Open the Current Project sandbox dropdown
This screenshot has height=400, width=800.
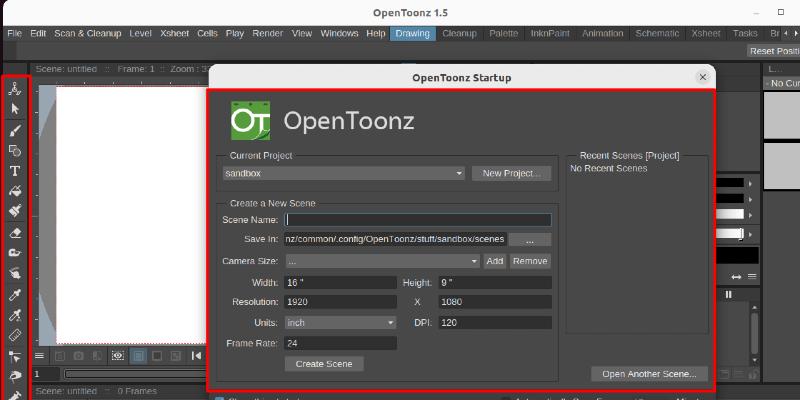pos(344,173)
